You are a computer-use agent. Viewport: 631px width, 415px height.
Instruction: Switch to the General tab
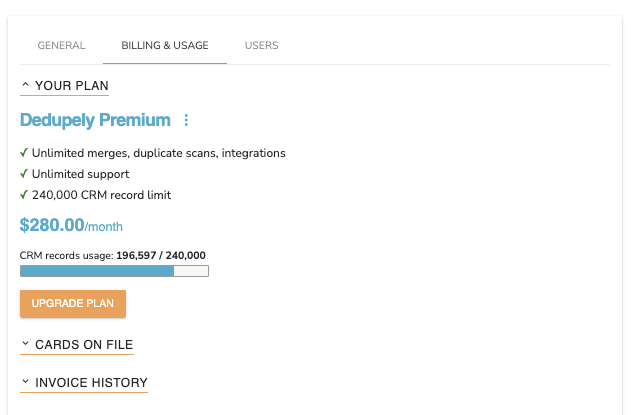point(61,46)
